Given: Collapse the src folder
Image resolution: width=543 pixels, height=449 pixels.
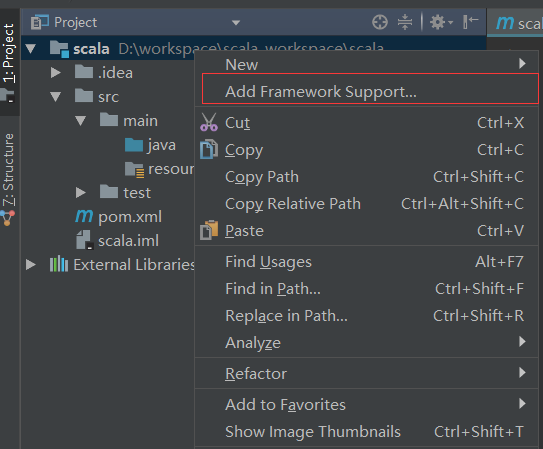Looking at the screenshot, I should (55, 97).
